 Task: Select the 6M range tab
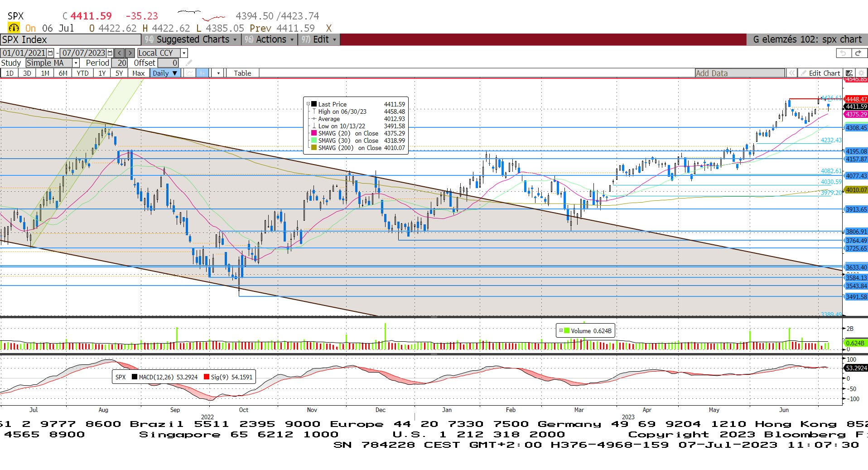point(63,73)
